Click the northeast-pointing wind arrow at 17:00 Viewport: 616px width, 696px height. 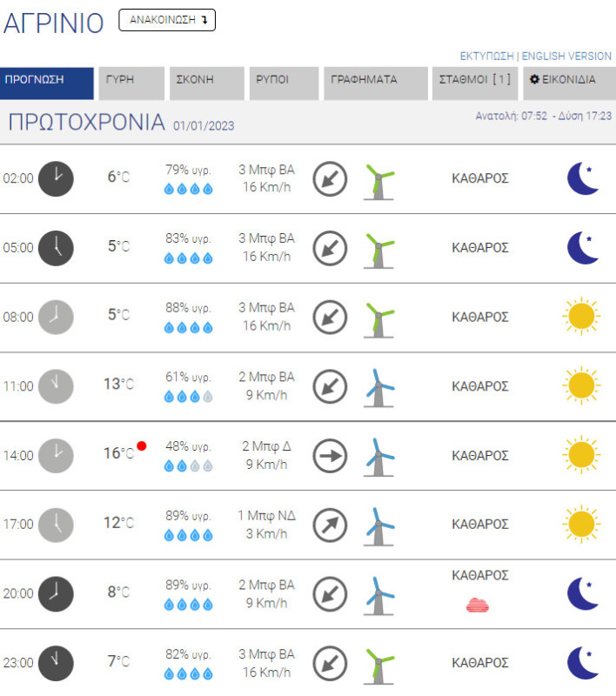330,525
